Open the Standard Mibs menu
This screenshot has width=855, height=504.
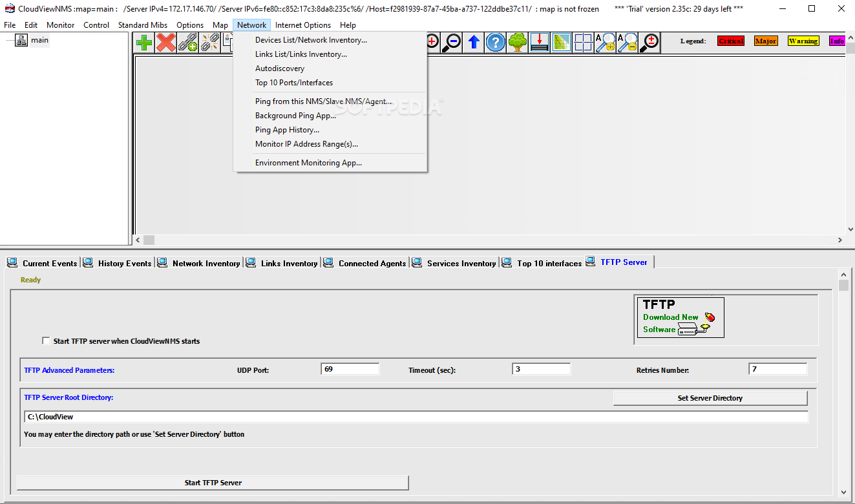pyautogui.click(x=143, y=25)
